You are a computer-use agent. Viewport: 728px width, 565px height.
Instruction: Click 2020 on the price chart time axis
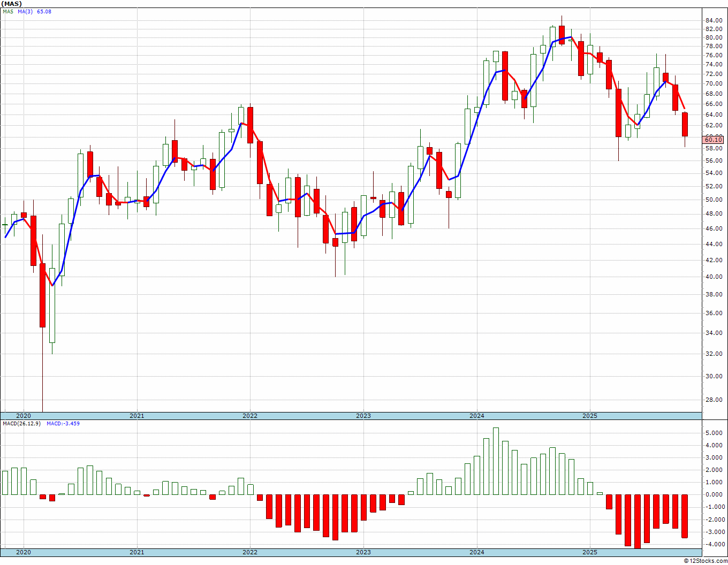coord(23,416)
